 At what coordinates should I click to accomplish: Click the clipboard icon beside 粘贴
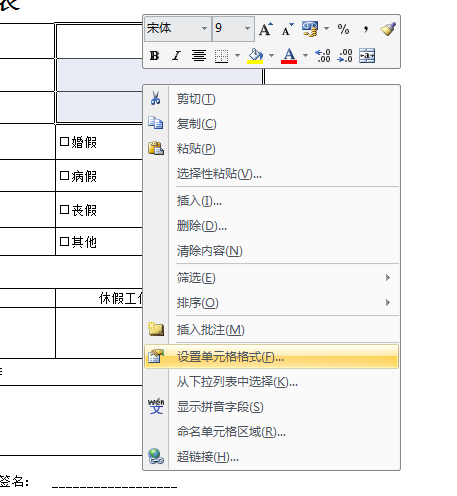pos(156,148)
